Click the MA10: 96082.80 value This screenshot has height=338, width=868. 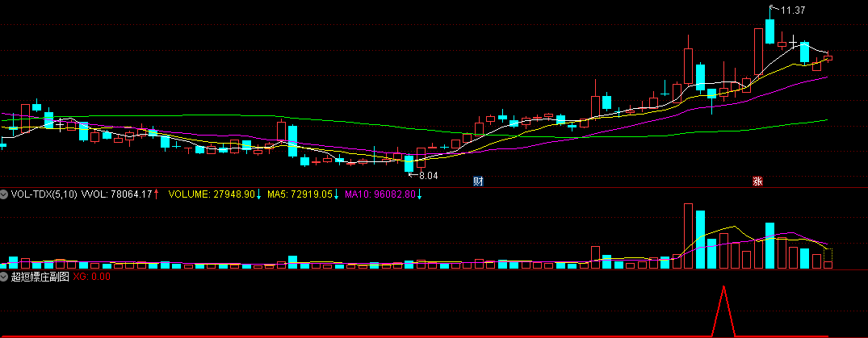379,194
